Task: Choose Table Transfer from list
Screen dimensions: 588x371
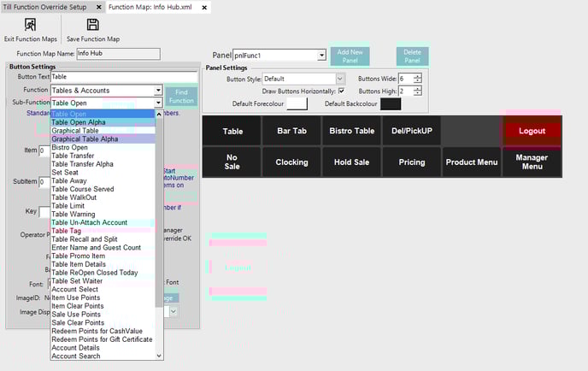Action: click(103, 156)
